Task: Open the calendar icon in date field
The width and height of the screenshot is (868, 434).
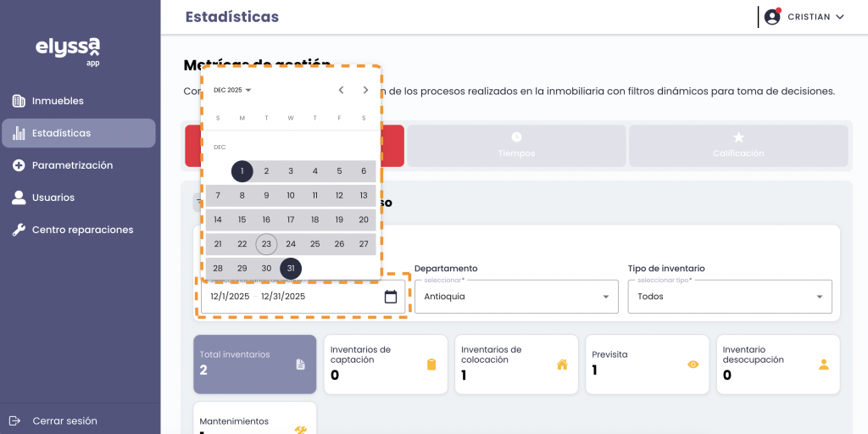Action: pos(391,297)
